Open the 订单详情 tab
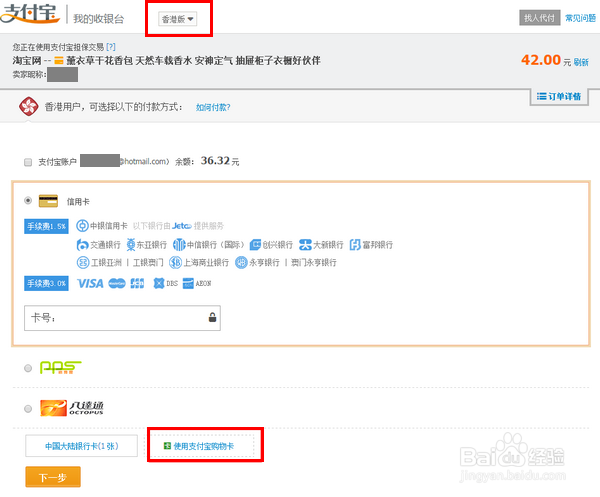 pyautogui.click(x=559, y=96)
